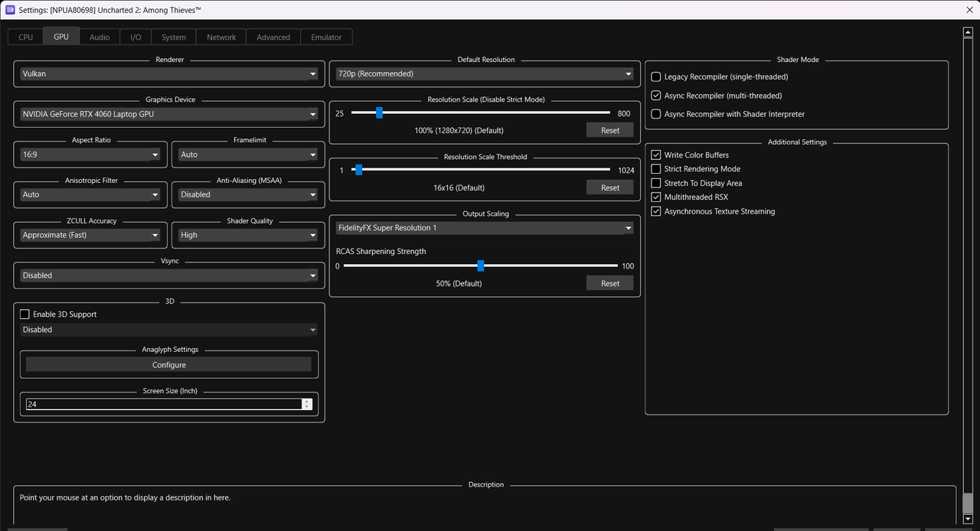This screenshot has width=980, height=531.
Task: Open the Vsync dropdown
Action: (169, 275)
